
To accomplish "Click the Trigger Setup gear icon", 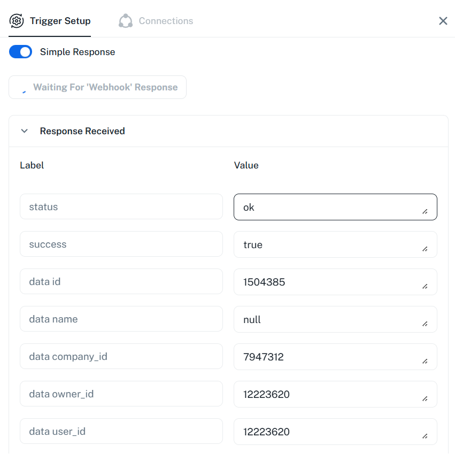I will pyautogui.click(x=17, y=21).
